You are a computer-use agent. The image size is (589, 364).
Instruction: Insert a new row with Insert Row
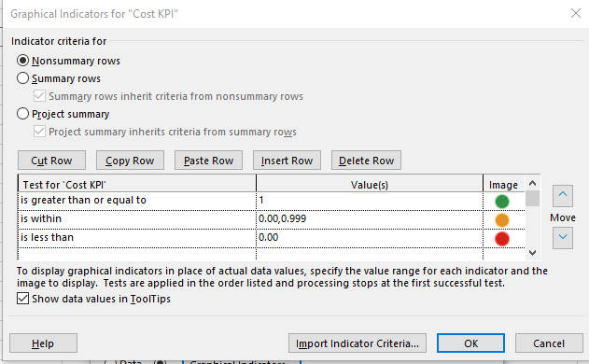tap(287, 161)
